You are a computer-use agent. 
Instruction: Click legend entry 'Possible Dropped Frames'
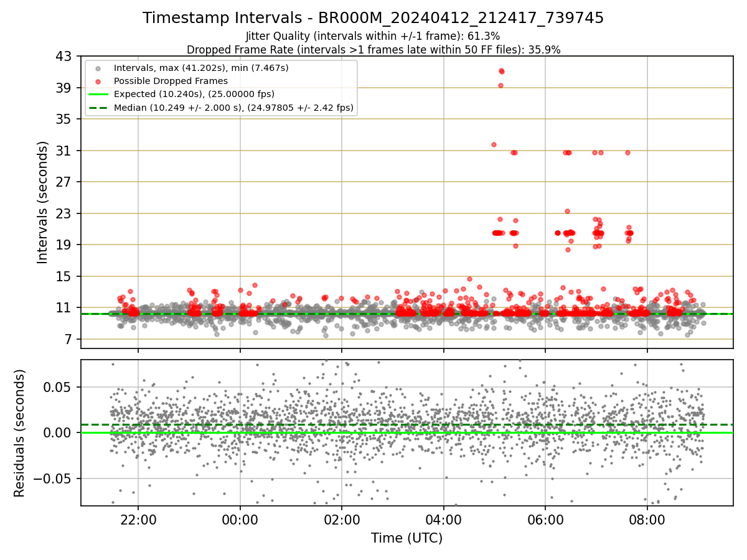[171, 81]
